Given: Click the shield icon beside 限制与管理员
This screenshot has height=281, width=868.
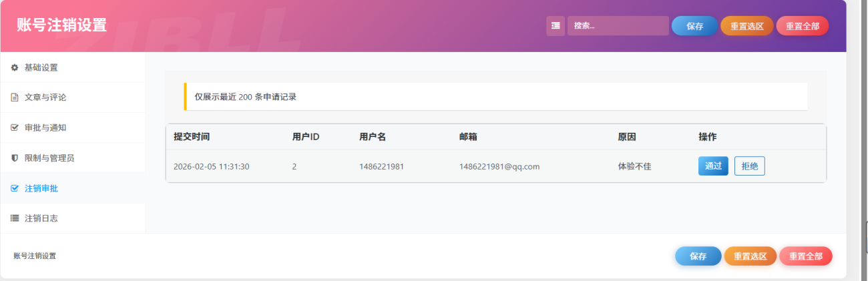Looking at the screenshot, I should point(15,158).
